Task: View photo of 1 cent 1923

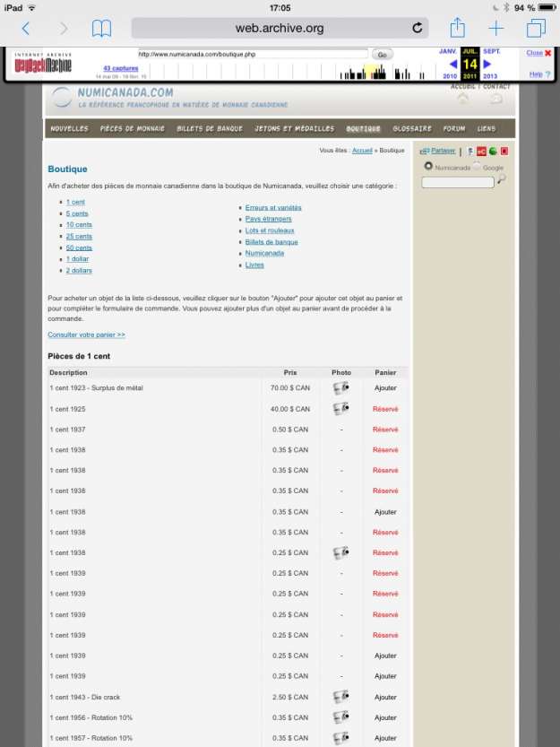Action: [x=341, y=388]
